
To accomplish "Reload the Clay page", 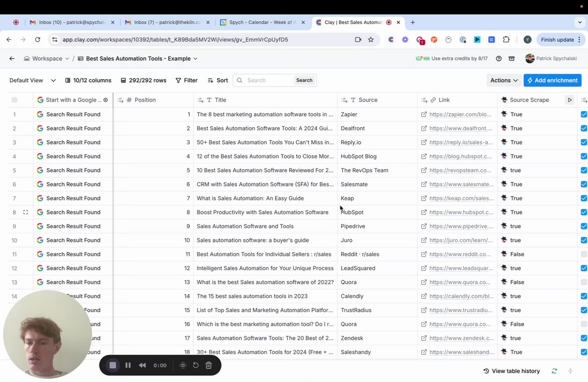I will click(x=38, y=39).
